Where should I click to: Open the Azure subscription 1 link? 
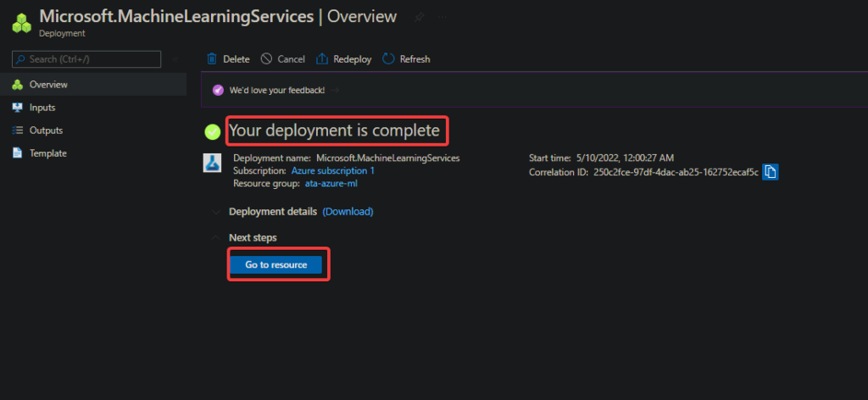332,170
